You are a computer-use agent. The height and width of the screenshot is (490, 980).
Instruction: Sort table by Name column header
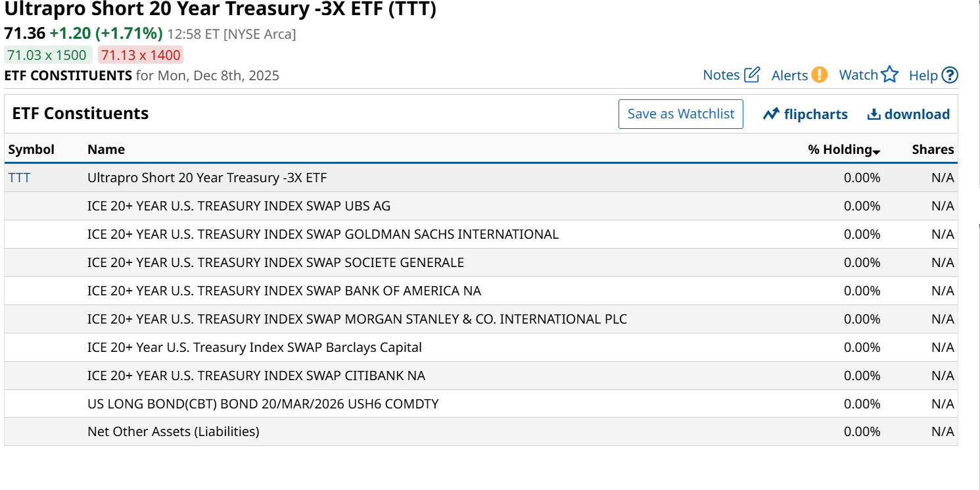click(106, 149)
